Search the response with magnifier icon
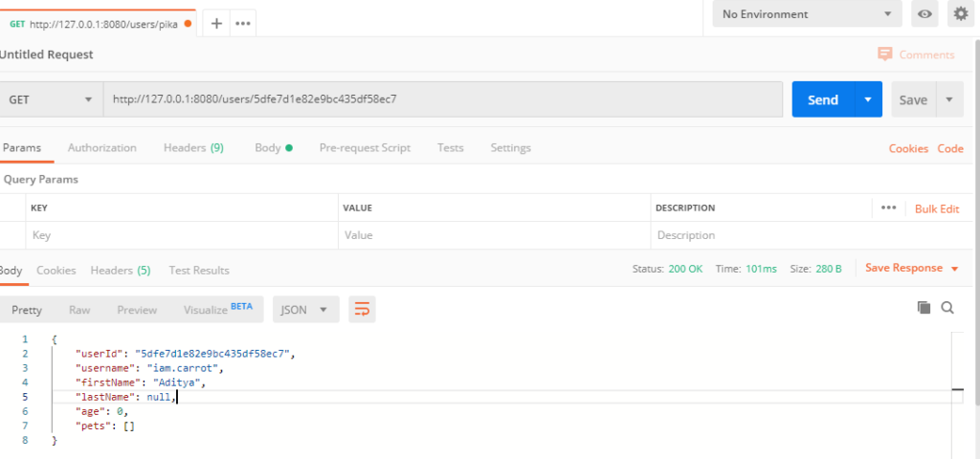This screenshot has height=459, width=980. pos(947,307)
